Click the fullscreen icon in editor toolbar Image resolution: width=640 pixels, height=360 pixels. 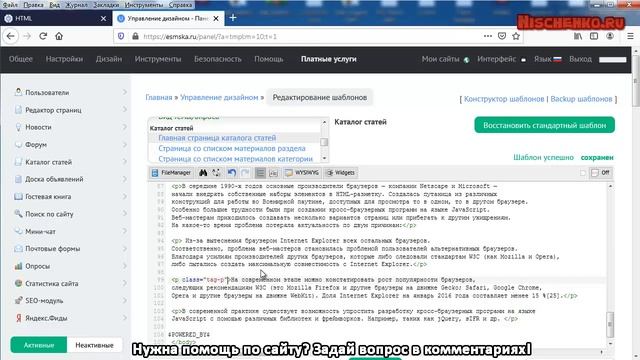point(216,173)
